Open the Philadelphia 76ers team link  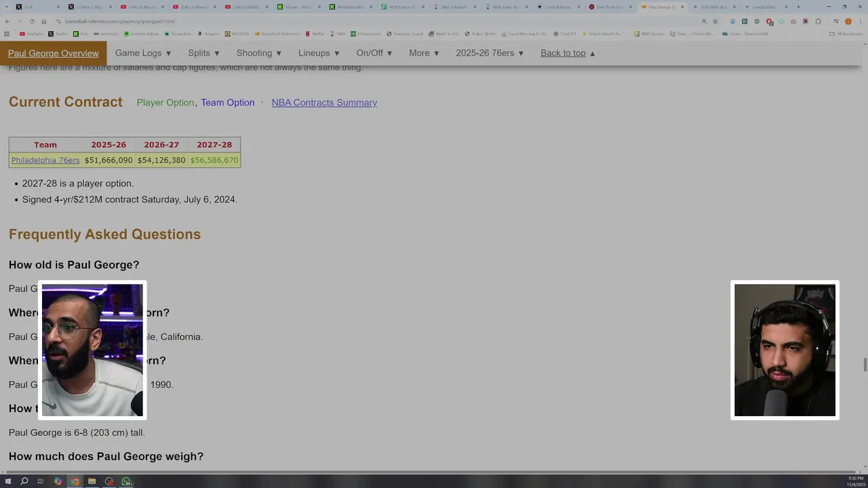click(45, 160)
